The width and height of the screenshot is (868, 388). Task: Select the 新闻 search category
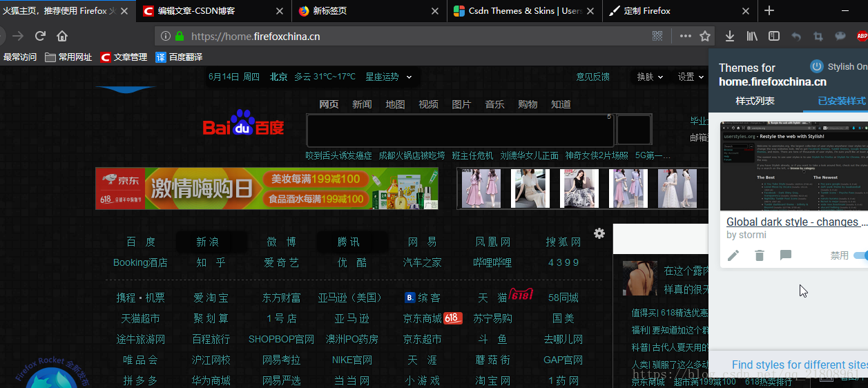point(362,104)
